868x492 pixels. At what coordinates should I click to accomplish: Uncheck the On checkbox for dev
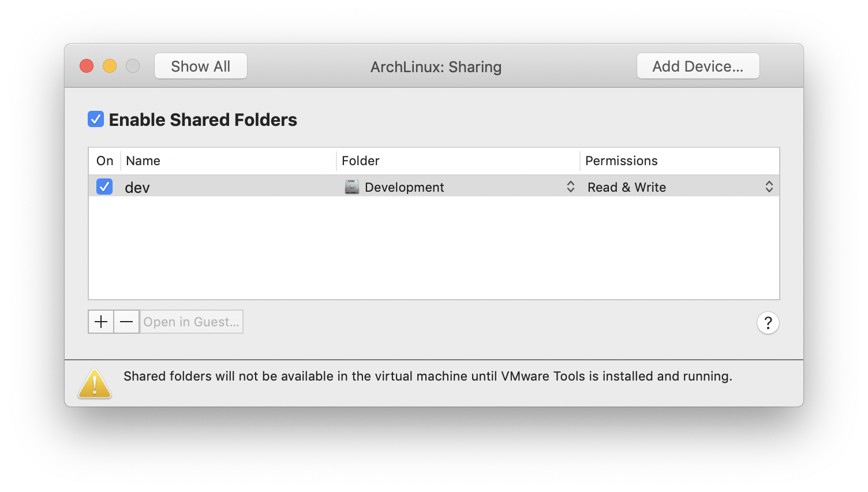pyautogui.click(x=104, y=187)
